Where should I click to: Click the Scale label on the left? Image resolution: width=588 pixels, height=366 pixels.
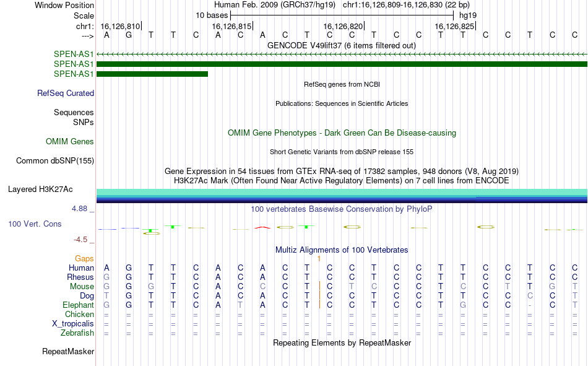[x=84, y=15]
